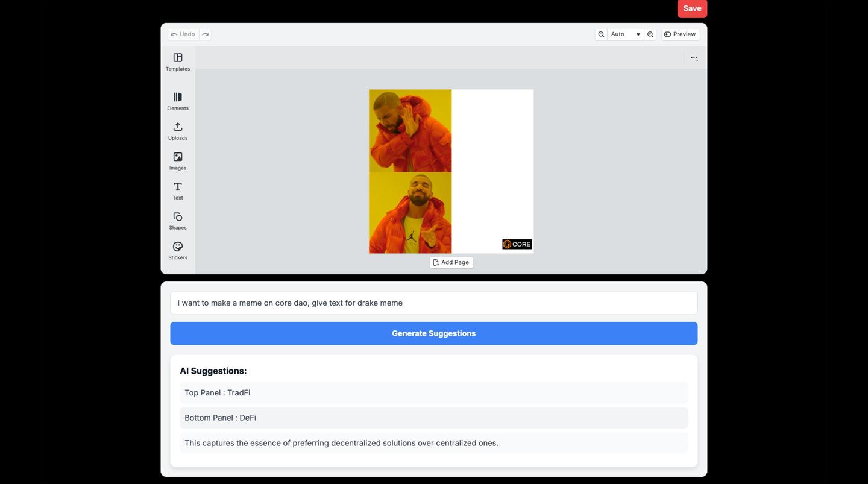This screenshot has height=484, width=868.
Task: Click the Generate Suggestions button
Action: [x=434, y=333]
